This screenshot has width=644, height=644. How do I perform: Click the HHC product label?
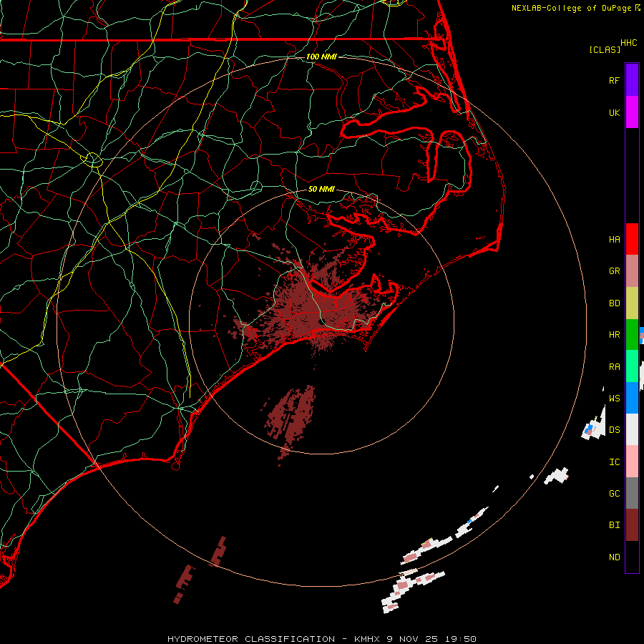pos(628,43)
